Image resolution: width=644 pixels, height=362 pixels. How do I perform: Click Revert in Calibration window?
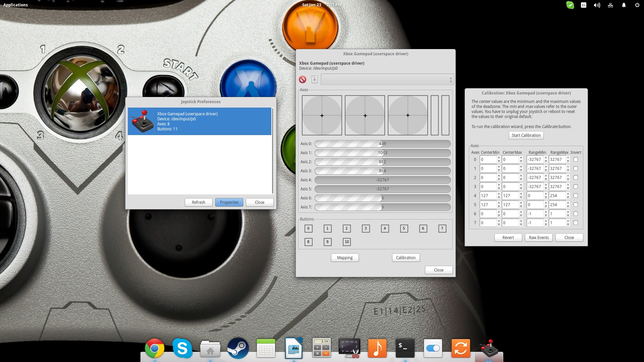508,238
